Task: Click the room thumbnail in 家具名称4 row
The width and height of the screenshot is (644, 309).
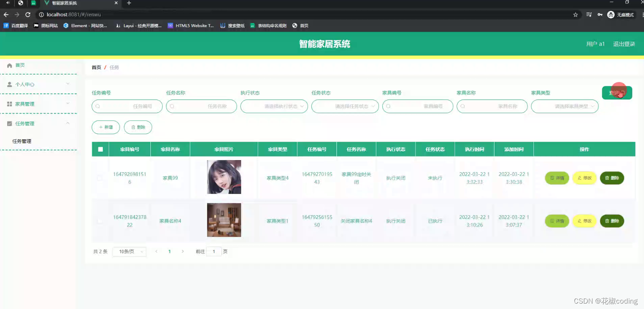Action: click(224, 220)
